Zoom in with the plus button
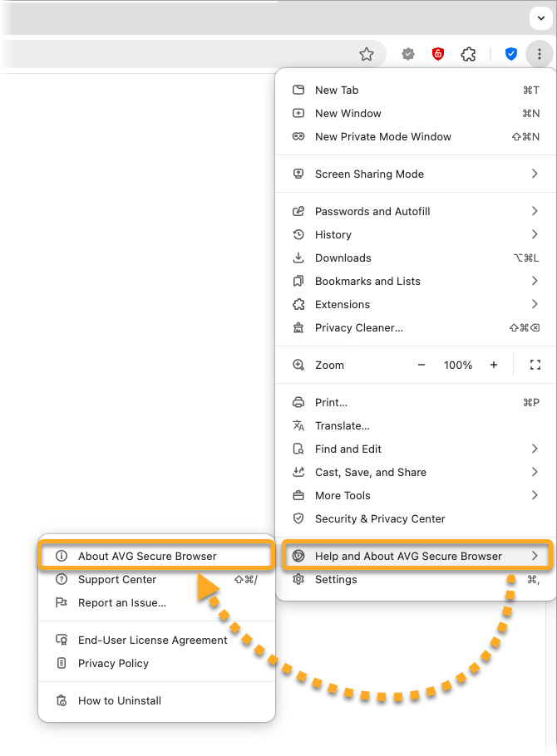Viewport: 557px width, 756px height. [x=494, y=365]
